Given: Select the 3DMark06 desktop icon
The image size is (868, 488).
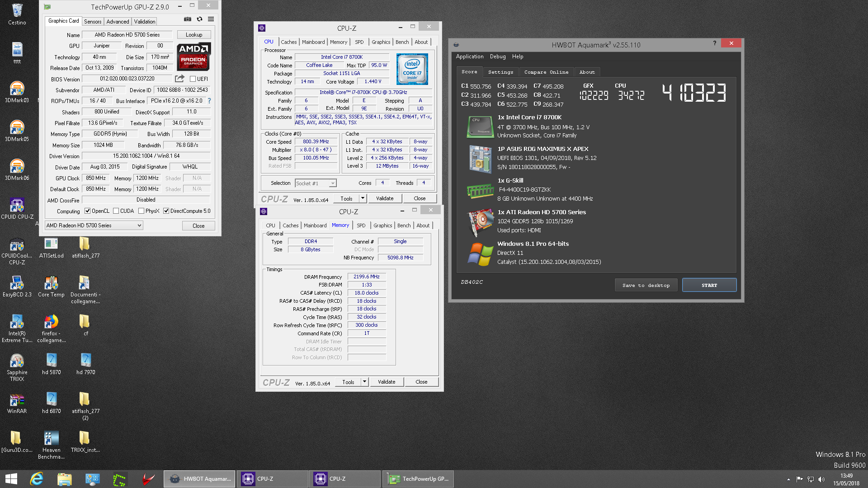Looking at the screenshot, I should [17, 169].
